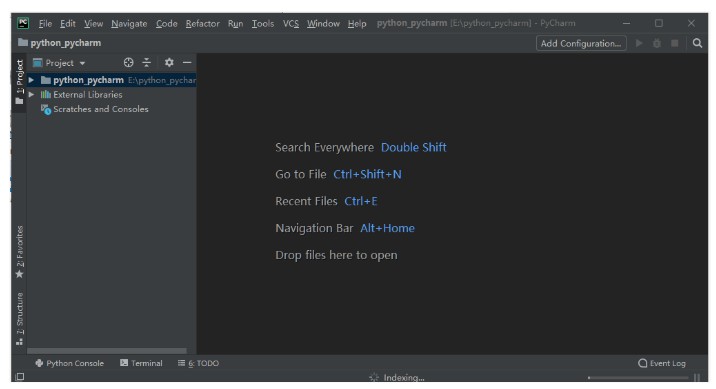Image resolution: width=716 pixels, height=389 pixels.
Task: Click the Project panel title label
Action: [59, 63]
